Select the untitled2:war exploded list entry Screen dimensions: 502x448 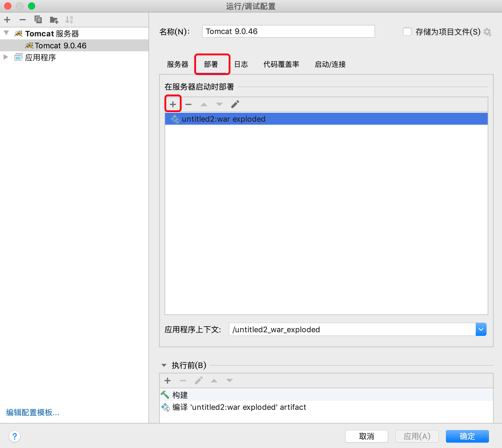[223, 119]
